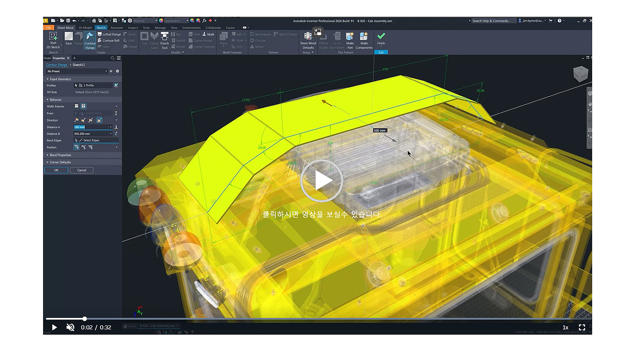Click the Contour Flange breadcrumb link
The width and height of the screenshot is (644, 355).
point(57,65)
